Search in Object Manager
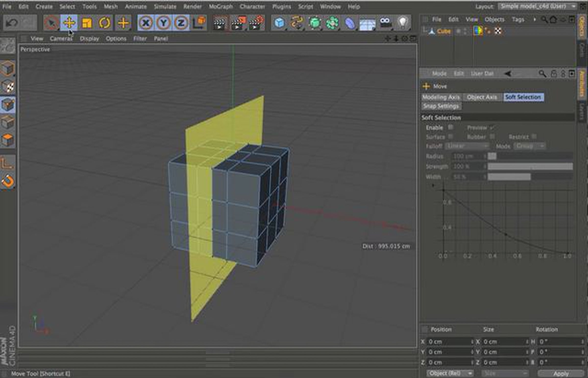The image size is (588, 378). [544, 19]
